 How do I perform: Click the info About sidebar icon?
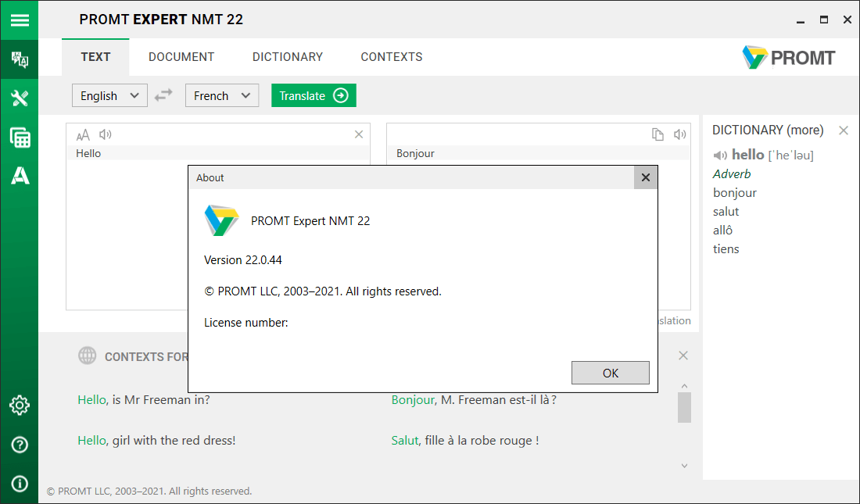20,484
